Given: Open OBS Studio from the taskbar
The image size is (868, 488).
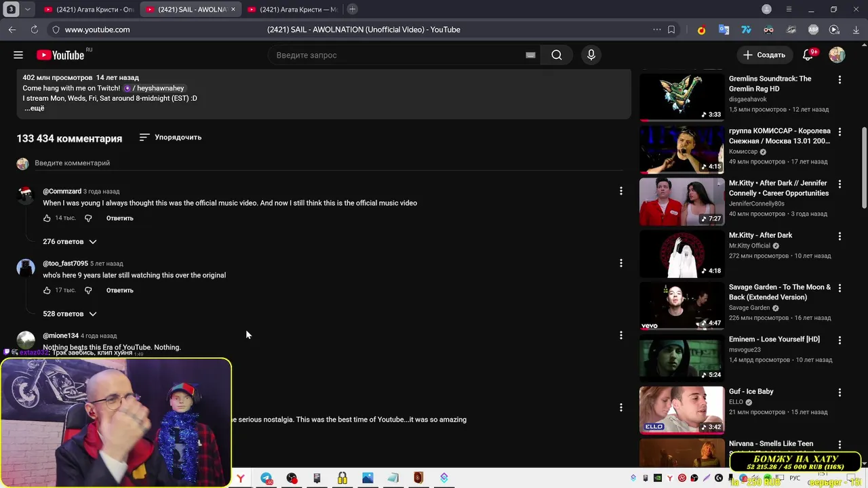Looking at the screenshot, I should [x=292, y=478].
